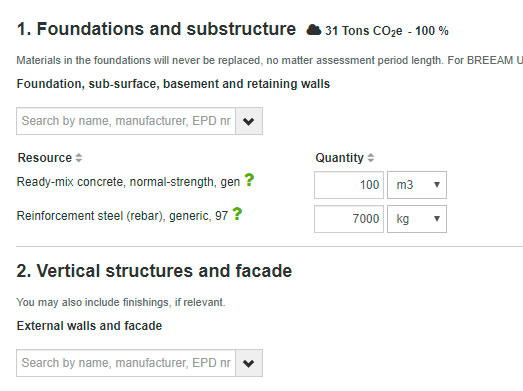Click the Ready-mix concrete resource name
Screen dimensions: 523x391
128,182
